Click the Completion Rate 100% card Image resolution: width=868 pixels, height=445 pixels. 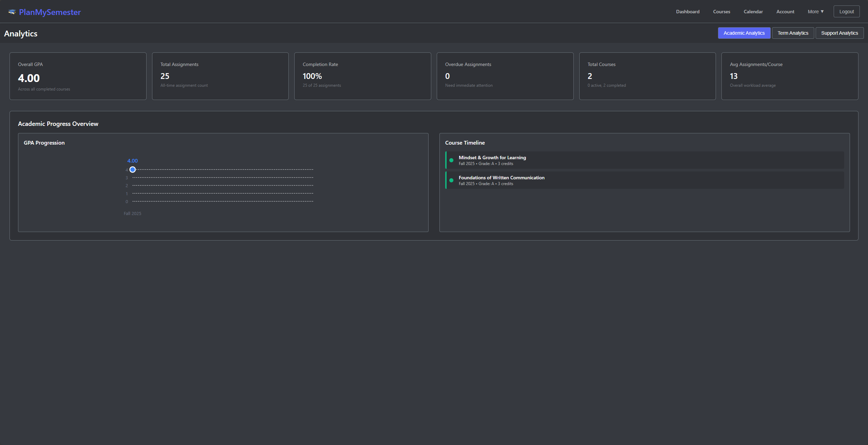pyautogui.click(x=362, y=76)
